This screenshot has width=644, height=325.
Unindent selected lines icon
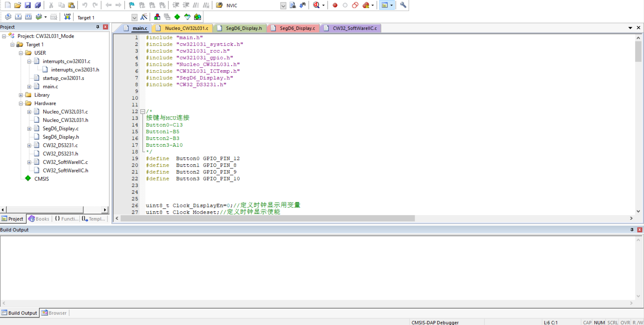pyautogui.click(x=186, y=5)
